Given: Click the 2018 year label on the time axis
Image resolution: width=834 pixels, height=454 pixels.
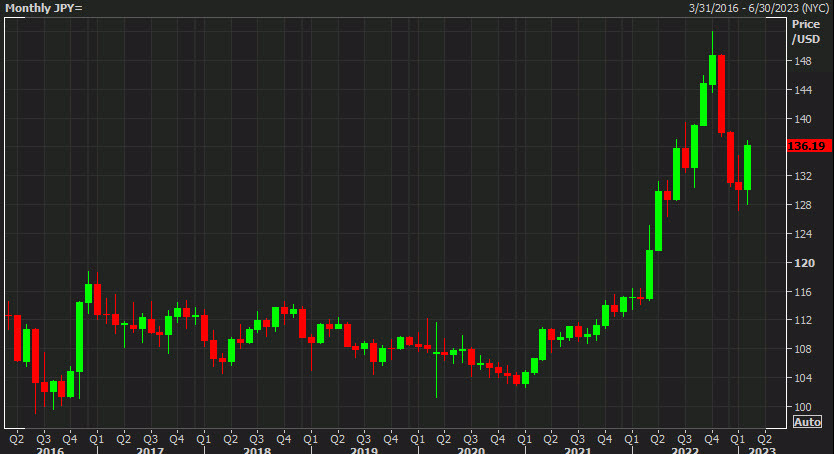Looking at the screenshot, I should [257, 450].
